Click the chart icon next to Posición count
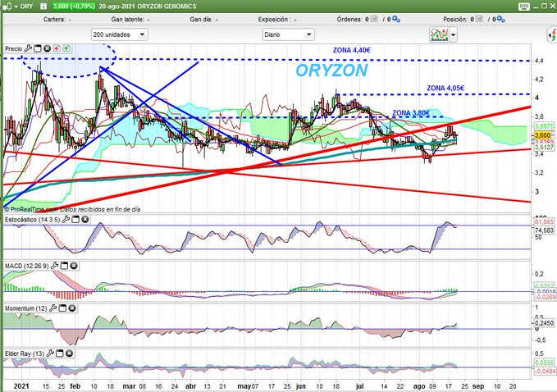The image size is (557, 392). tap(479, 19)
